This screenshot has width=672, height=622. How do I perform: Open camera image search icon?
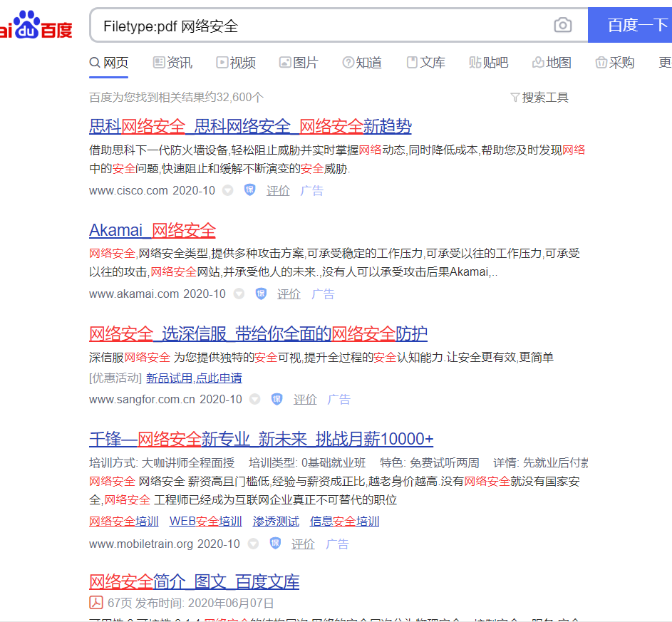pos(563,25)
